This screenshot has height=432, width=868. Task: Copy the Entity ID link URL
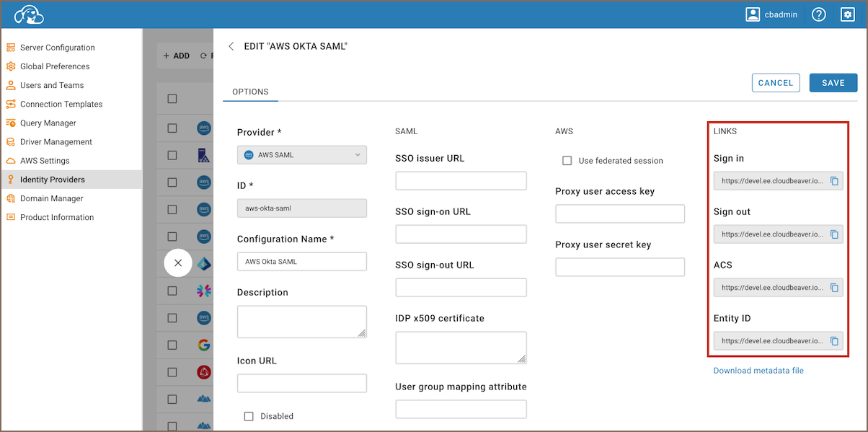click(x=834, y=341)
